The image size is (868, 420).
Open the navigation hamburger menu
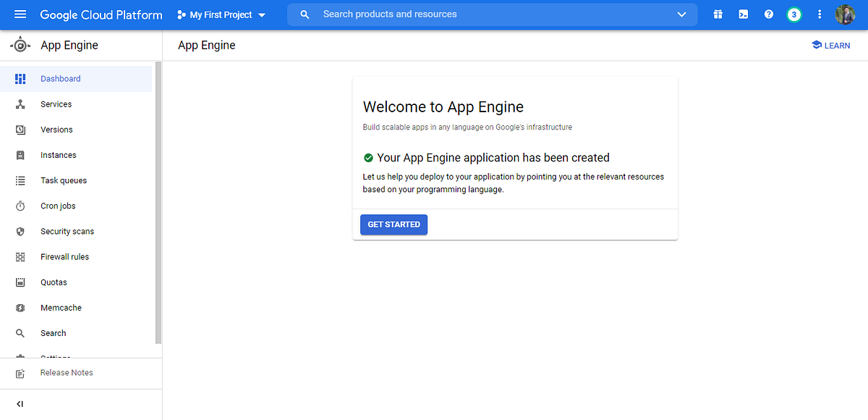tap(20, 14)
